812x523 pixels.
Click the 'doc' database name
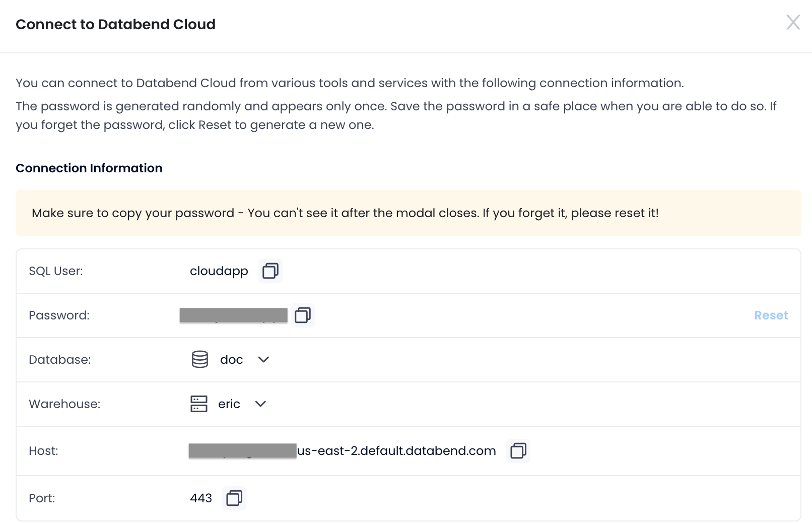[x=232, y=360]
